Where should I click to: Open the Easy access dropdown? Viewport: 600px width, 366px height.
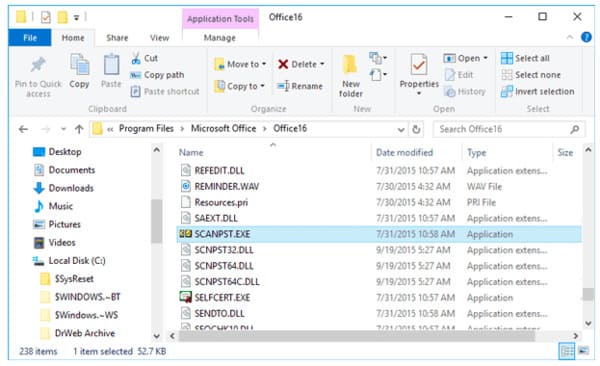pos(378,75)
